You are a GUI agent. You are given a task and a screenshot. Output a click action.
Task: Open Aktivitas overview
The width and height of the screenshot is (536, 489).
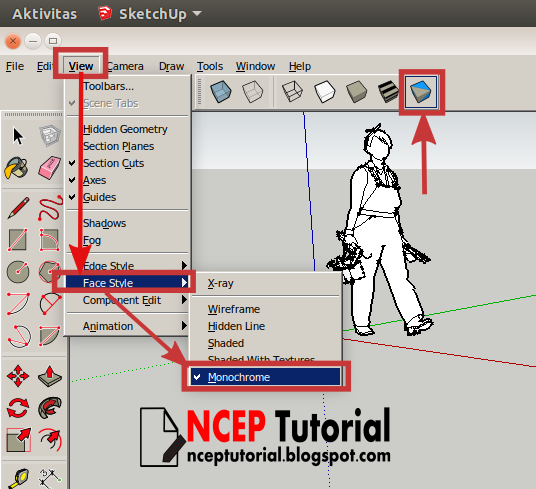point(44,14)
